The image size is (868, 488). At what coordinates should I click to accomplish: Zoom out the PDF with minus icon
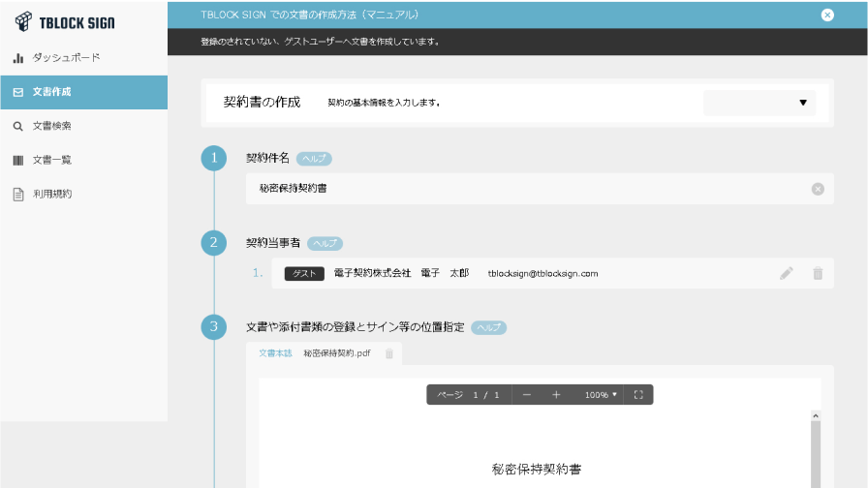coord(526,395)
